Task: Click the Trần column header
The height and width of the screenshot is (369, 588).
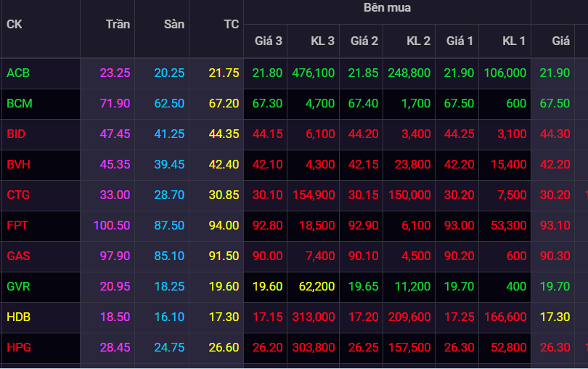Action: pyautogui.click(x=118, y=24)
